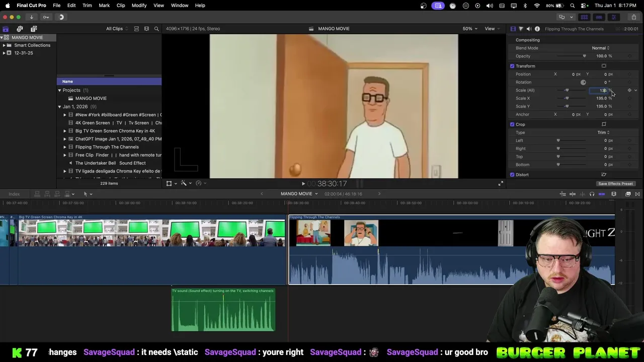Open the Color inspector tab
This screenshot has width=644, height=362.
point(521,29)
